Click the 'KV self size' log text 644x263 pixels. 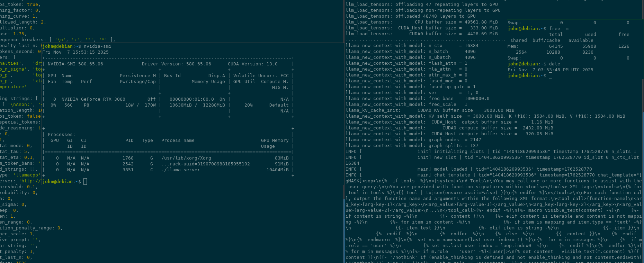tap(445, 116)
